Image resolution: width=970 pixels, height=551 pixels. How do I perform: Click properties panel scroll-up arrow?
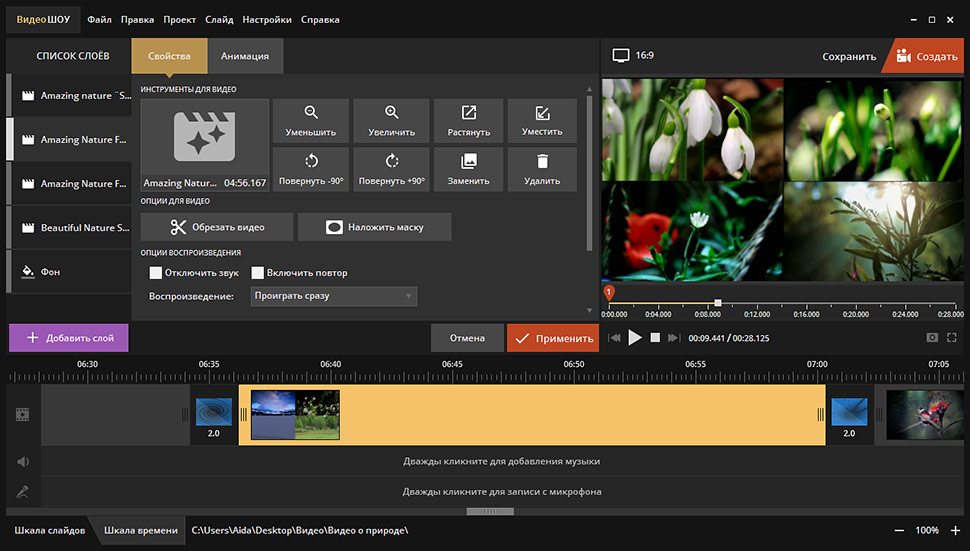[589, 90]
